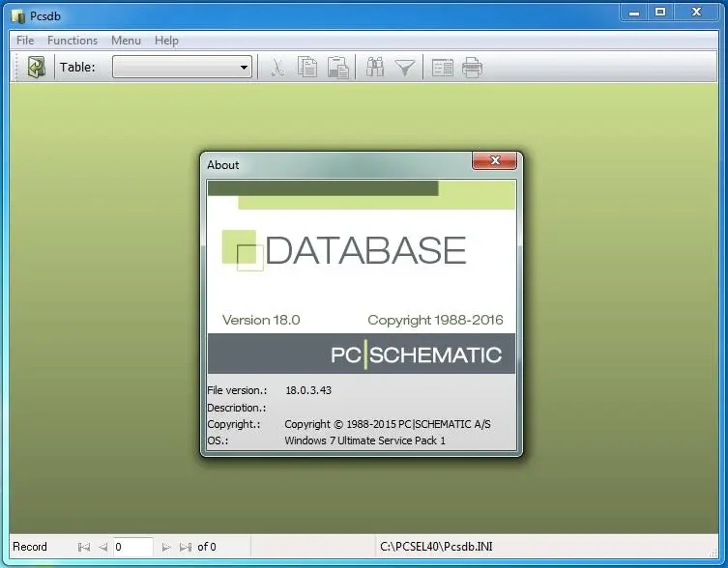The image size is (728, 568).
Task: Open the Functions menu
Action: [73, 41]
